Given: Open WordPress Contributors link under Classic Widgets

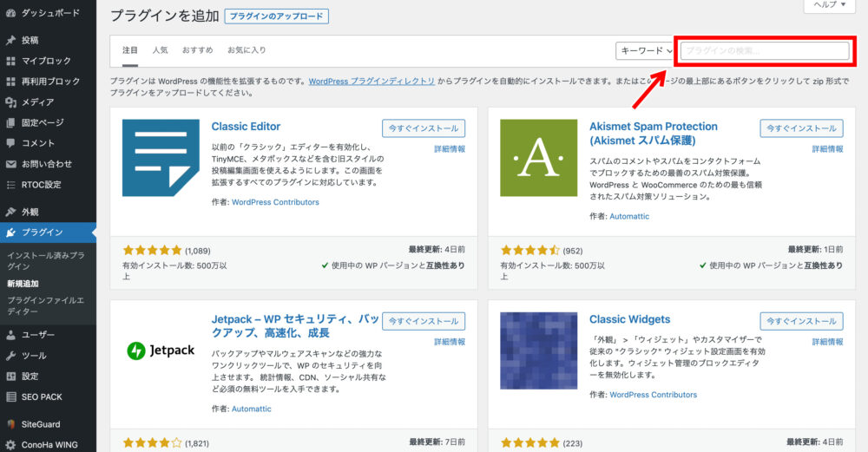Looking at the screenshot, I should pos(654,395).
